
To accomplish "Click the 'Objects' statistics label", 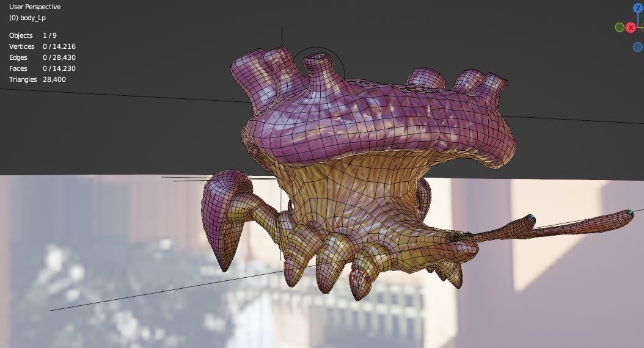I will tap(21, 35).
